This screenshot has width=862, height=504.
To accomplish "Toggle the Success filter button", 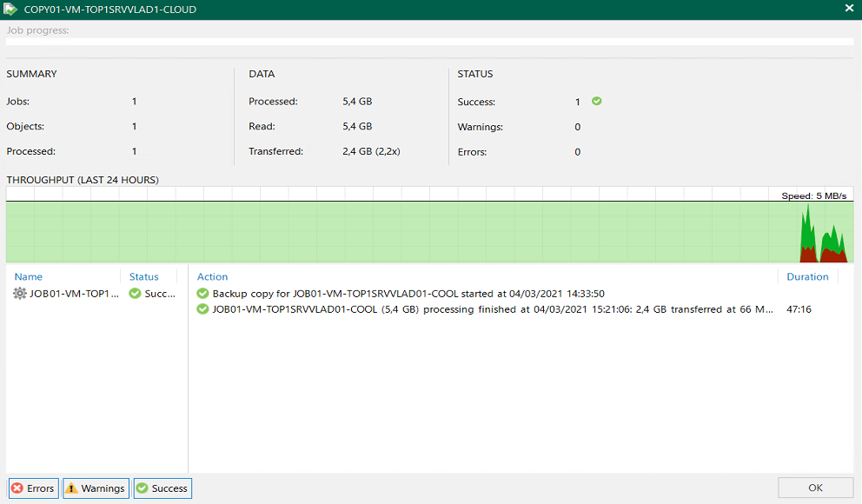I will click(x=162, y=488).
